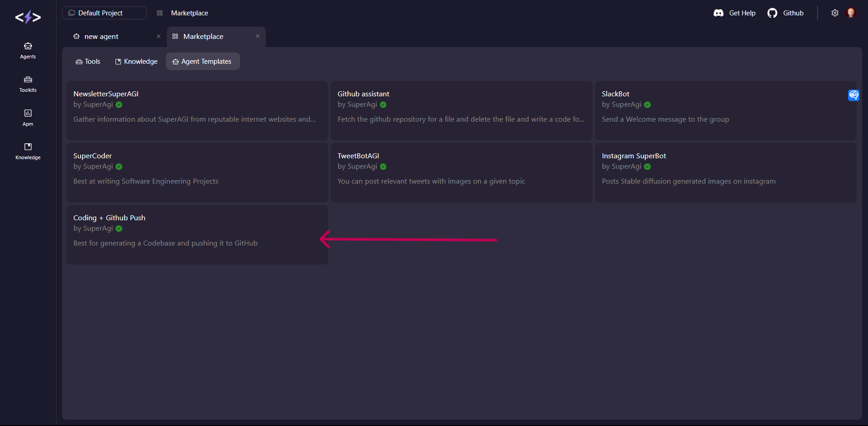Image resolution: width=868 pixels, height=426 pixels.
Task: Click verified badge on TweetBotAGI card
Action: 383,167
